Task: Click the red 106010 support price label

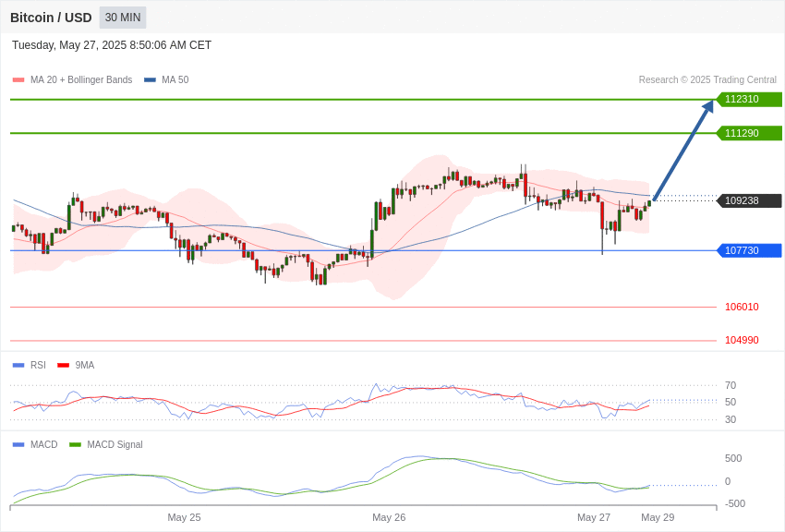Action: [x=742, y=307]
